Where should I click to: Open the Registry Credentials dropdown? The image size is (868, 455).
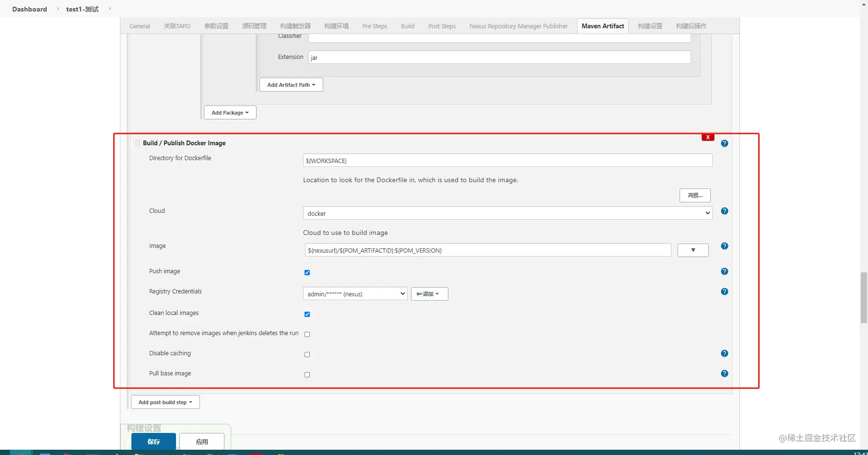[x=355, y=294]
